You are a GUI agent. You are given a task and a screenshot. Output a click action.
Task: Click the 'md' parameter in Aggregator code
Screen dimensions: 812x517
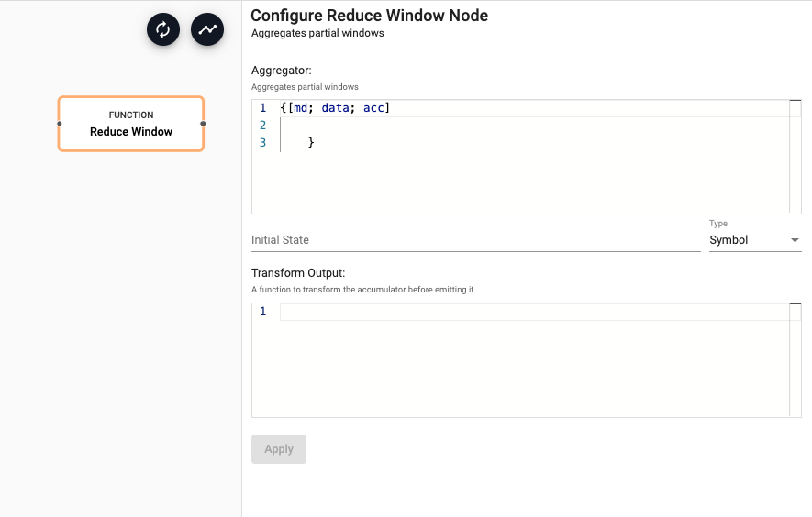tap(300, 107)
